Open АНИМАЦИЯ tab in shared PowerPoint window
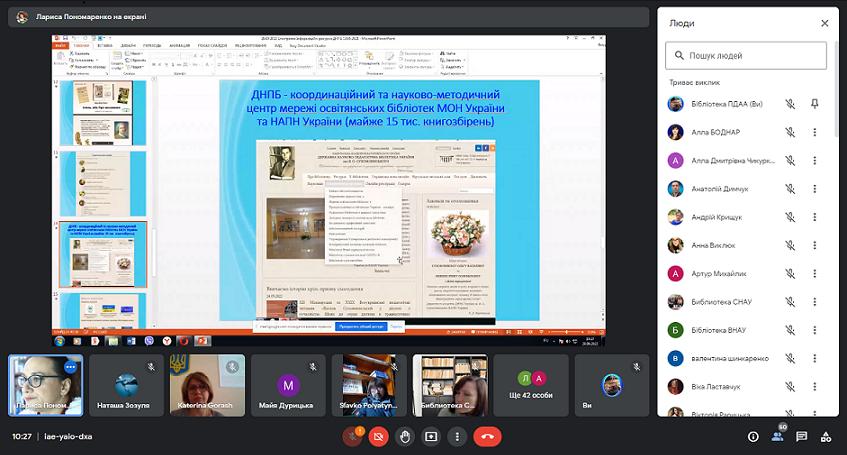Viewport: 847px width, 455px height. 179,46
